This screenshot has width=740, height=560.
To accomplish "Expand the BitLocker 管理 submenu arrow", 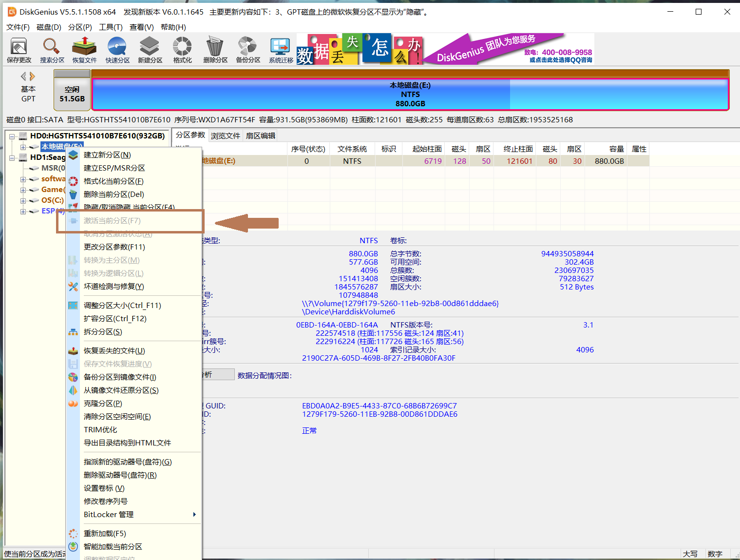I will 194,515.
